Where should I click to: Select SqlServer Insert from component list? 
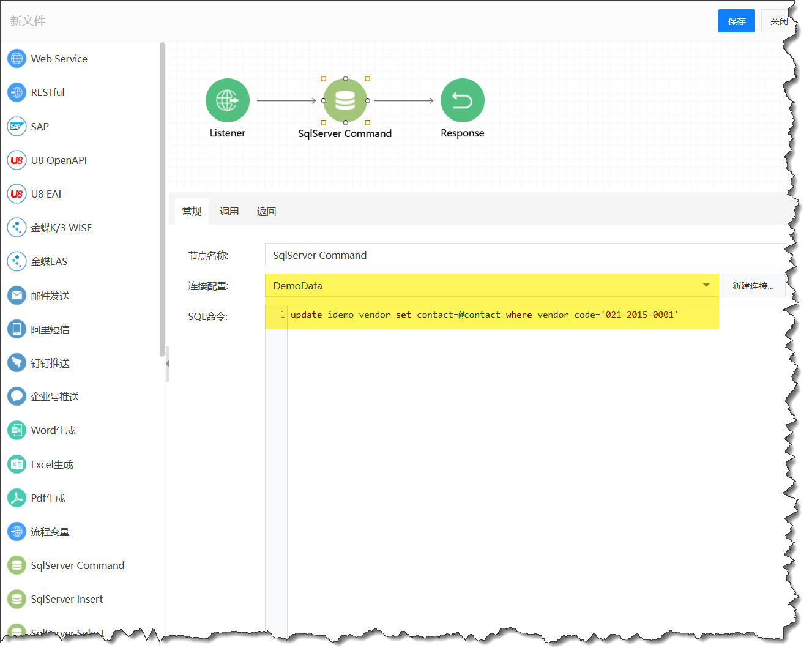click(67, 599)
